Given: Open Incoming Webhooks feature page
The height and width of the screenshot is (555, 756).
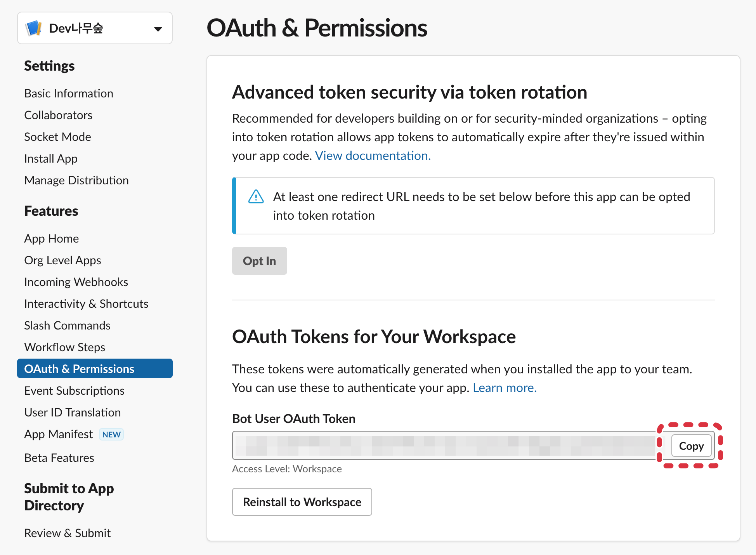Looking at the screenshot, I should coord(76,282).
